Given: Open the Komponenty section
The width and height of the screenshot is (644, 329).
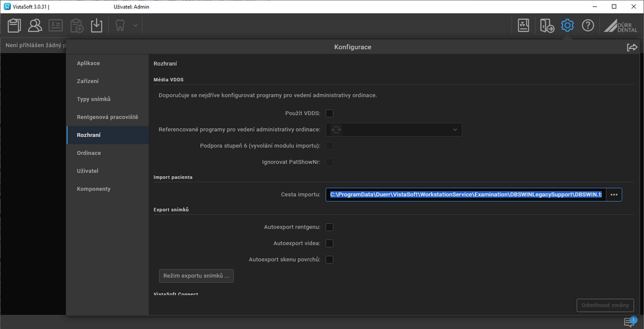Looking at the screenshot, I should coord(108,189).
